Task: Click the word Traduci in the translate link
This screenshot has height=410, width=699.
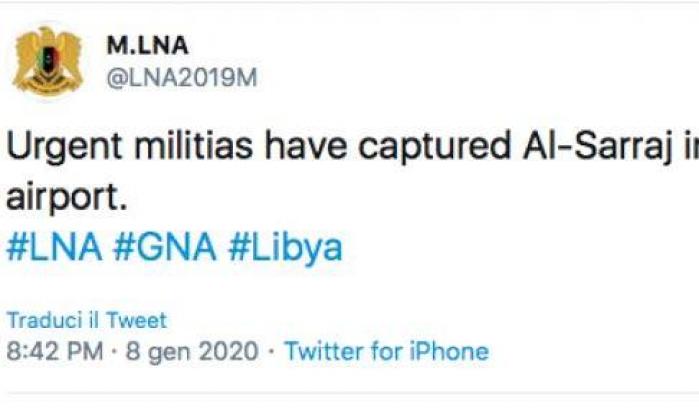Action: [x=38, y=321]
